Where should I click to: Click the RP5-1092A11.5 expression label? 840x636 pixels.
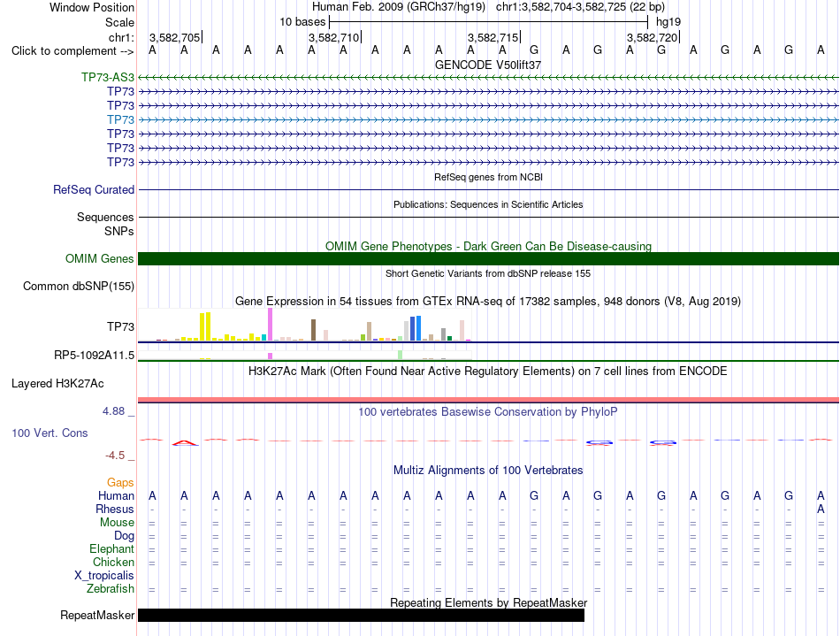pyautogui.click(x=95, y=356)
